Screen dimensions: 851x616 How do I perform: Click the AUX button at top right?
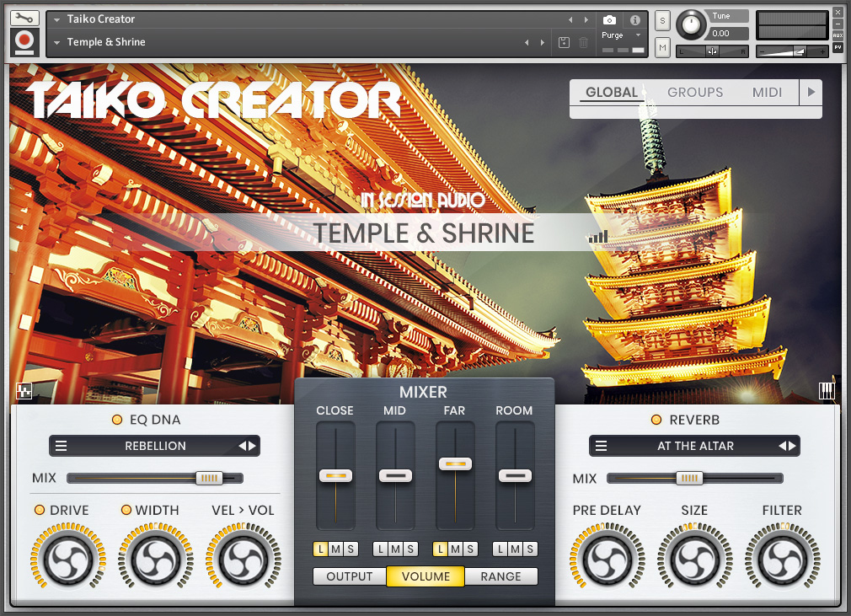(x=838, y=35)
